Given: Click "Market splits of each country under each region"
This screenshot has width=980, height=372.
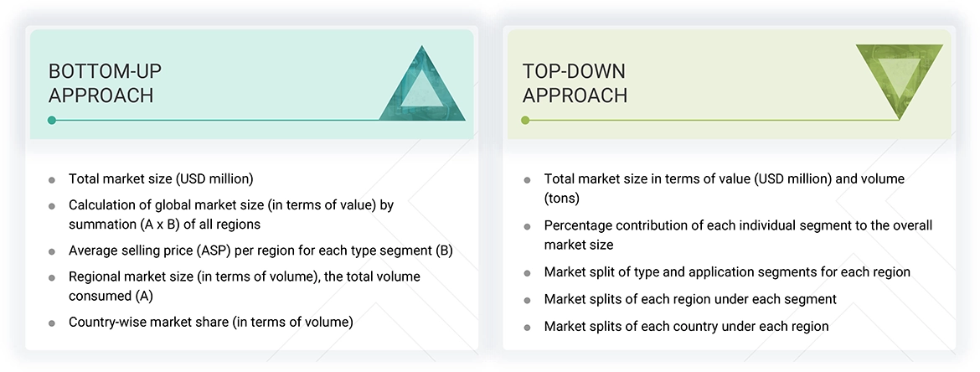Looking at the screenshot, I should point(686,326).
